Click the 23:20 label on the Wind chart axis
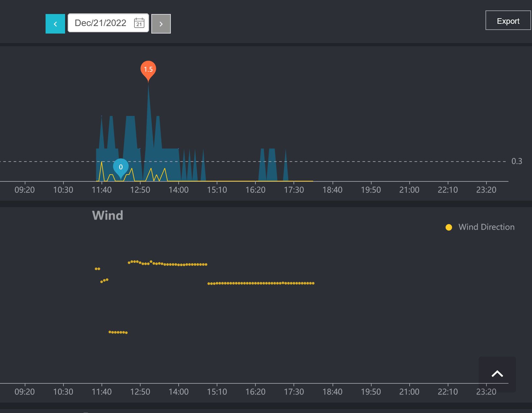Image resolution: width=532 pixels, height=413 pixels. coord(486,392)
